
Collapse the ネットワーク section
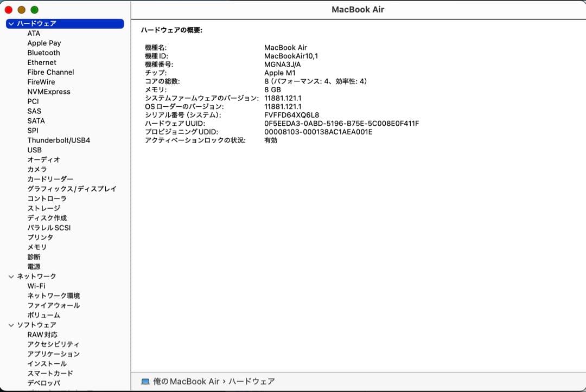pyautogui.click(x=11, y=276)
